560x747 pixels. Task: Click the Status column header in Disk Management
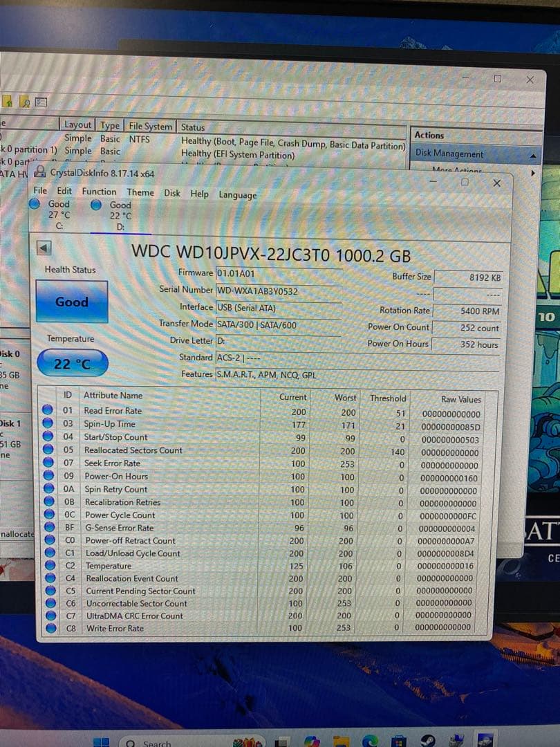[x=292, y=129]
